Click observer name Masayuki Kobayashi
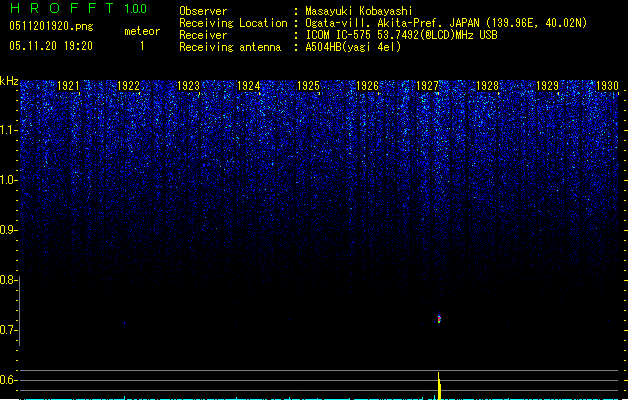 (359, 11)
